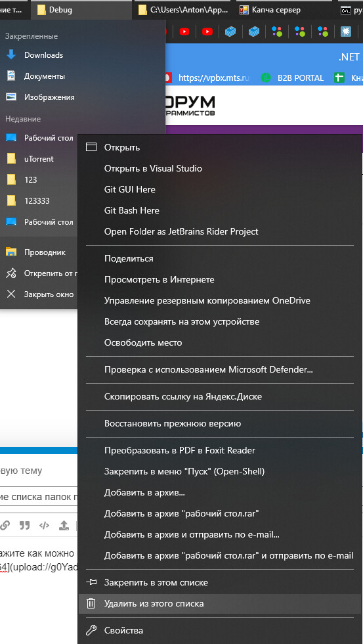Viewport: 363px width, 644px height.
Task: Click the pin icon "Закрепить в этом списке"
Action: pos(91,582)
